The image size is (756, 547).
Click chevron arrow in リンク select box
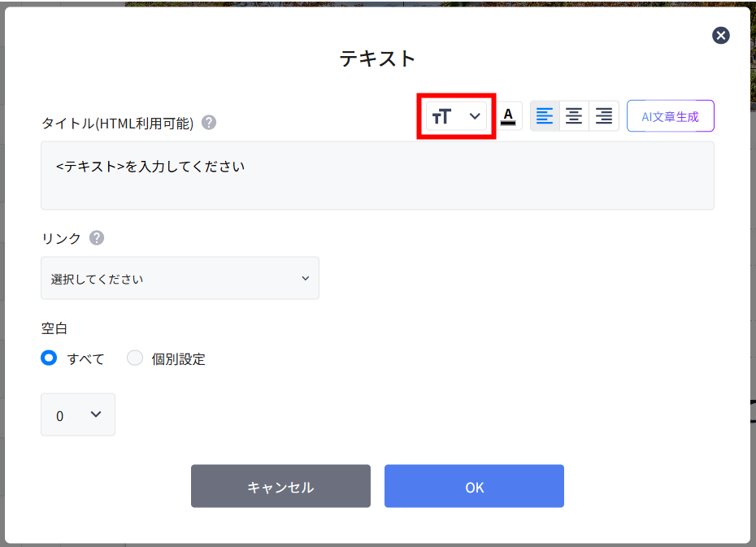tap(306, 278)
